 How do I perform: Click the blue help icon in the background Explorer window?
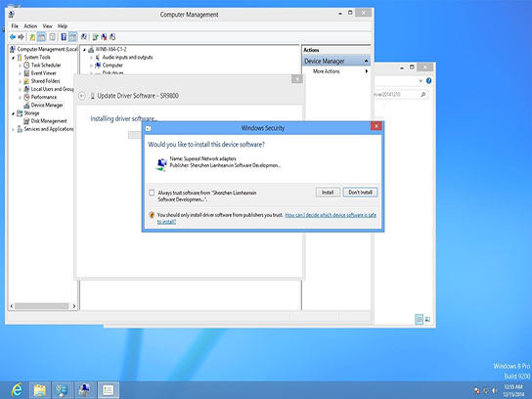(429, 81)
